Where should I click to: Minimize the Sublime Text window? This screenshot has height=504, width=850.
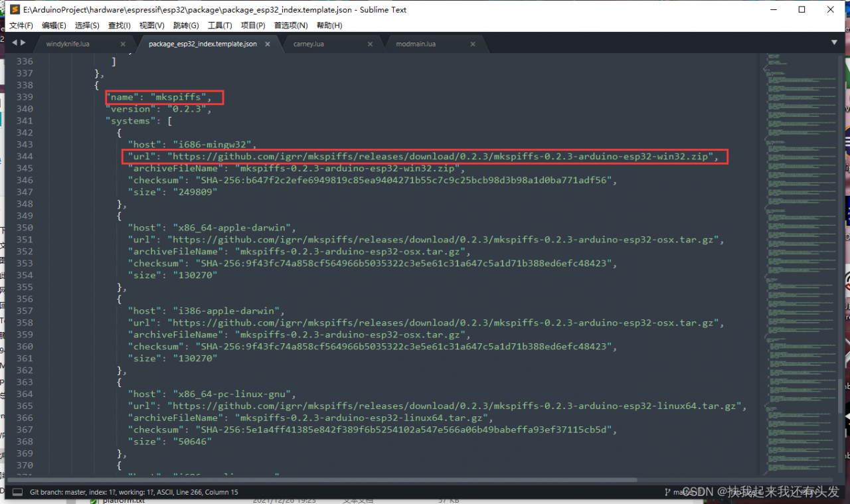[x=772, y=10]
